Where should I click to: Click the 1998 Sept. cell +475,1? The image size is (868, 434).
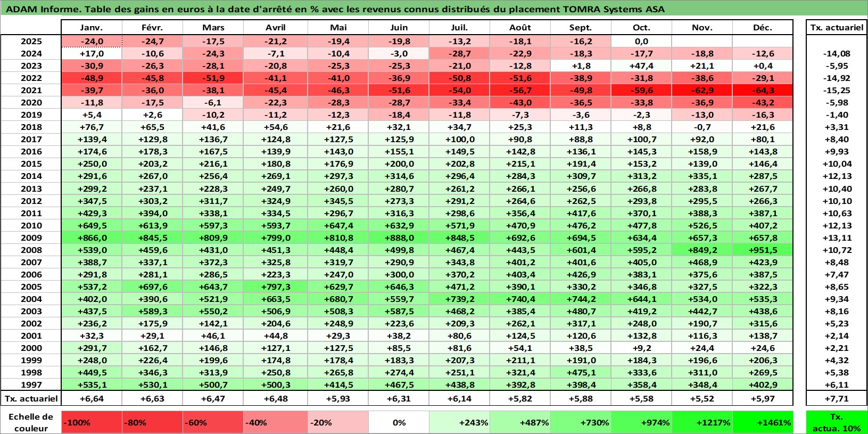pyautogui.click(x=581, y=372)
